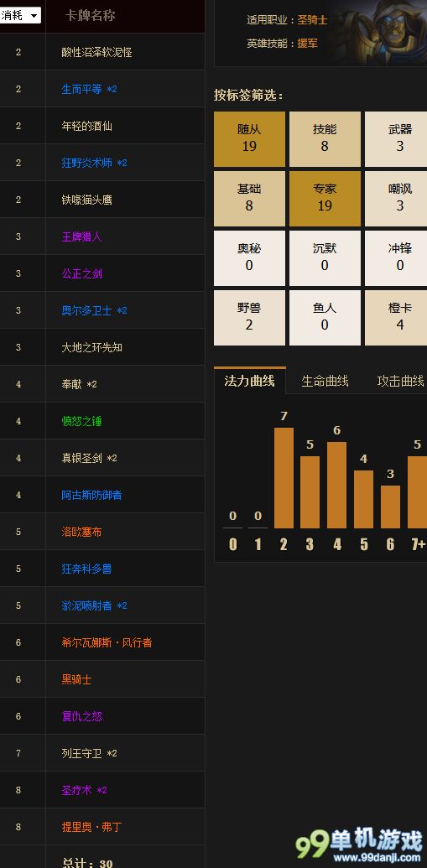This screenshot has height=868, width=427.
Task: Select the 嘲讽 3 tag filter
Action: pos(397,199)
